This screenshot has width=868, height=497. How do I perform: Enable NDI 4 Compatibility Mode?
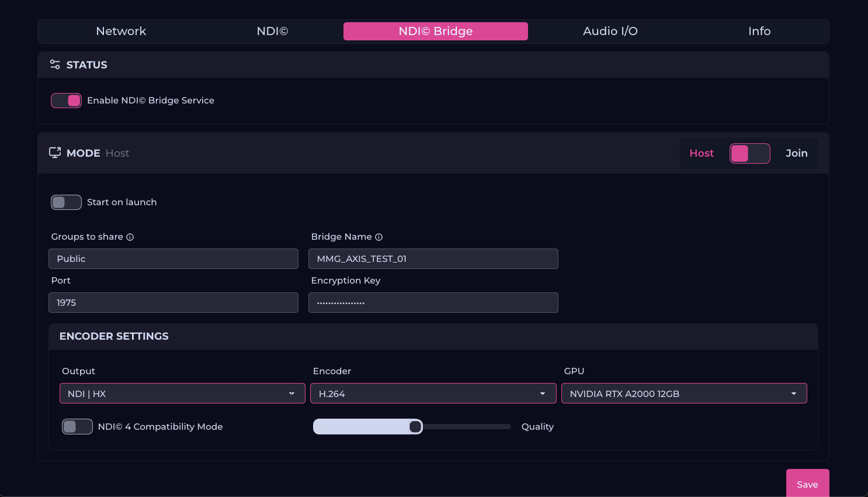click(x=77, y=427)
